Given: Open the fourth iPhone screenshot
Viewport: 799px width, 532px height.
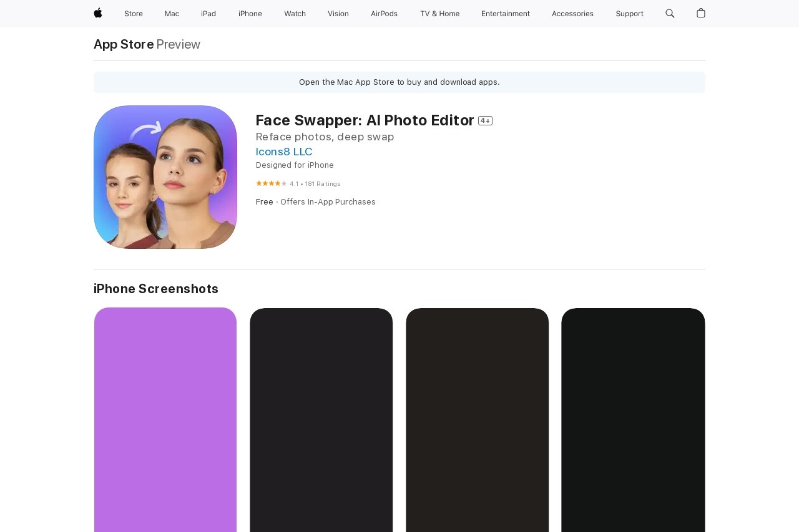Looking at the screenshot, I should (634, 420).
